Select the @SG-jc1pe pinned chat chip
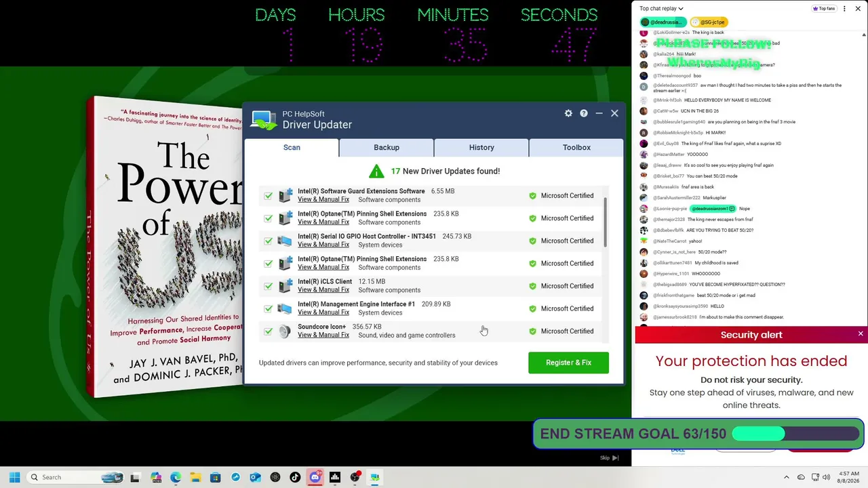Viewport: 868px width, 488px height. 709,22
